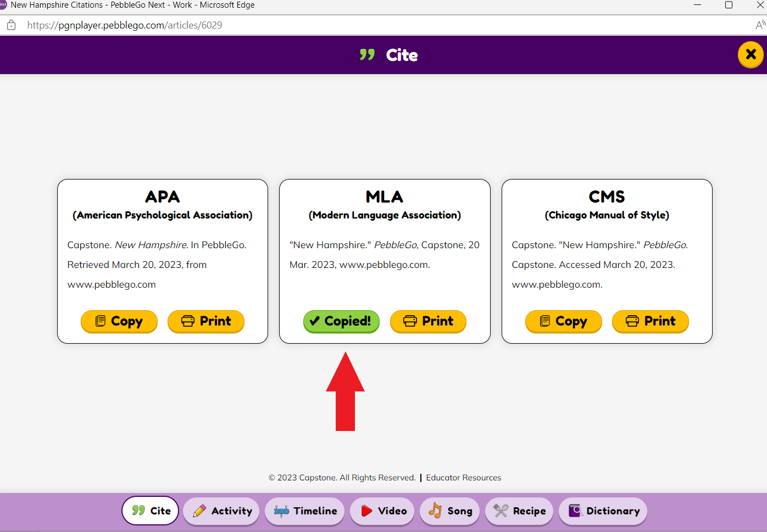
Task: Click '(Modern Language Association)' subtitle
Action: [x=385, y=215]
